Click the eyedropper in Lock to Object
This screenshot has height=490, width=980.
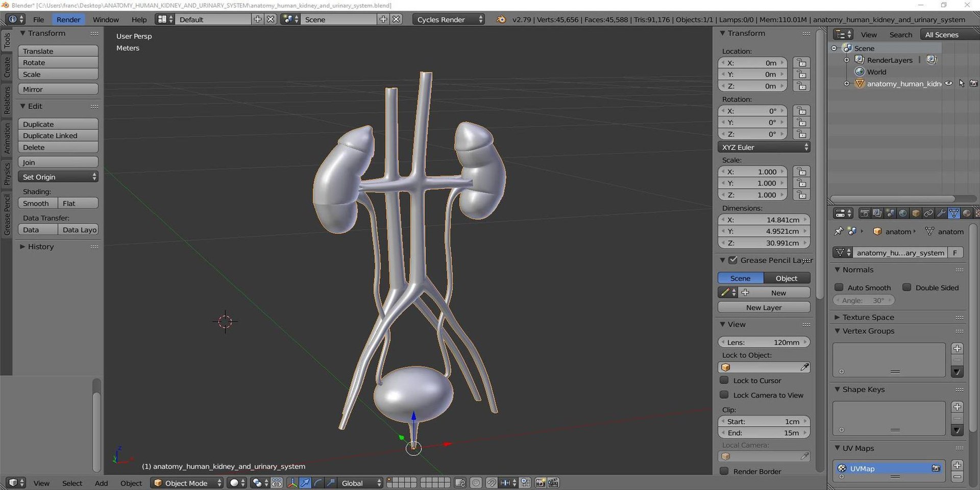coord(804,367)
